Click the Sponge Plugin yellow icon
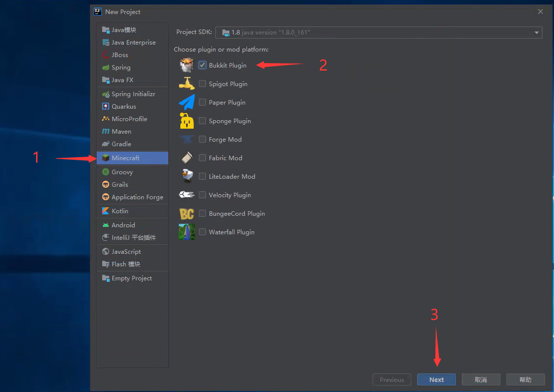This screenshot has width=554, height=392. 187,121
